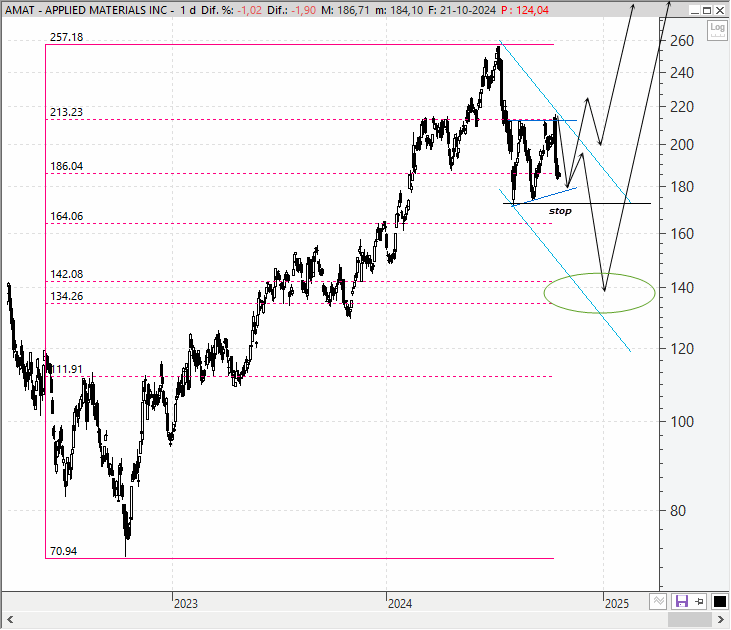The width and height of the screenshot is (731, 630).
Task: Click the 240 price axis label
Action: (682, 73)
